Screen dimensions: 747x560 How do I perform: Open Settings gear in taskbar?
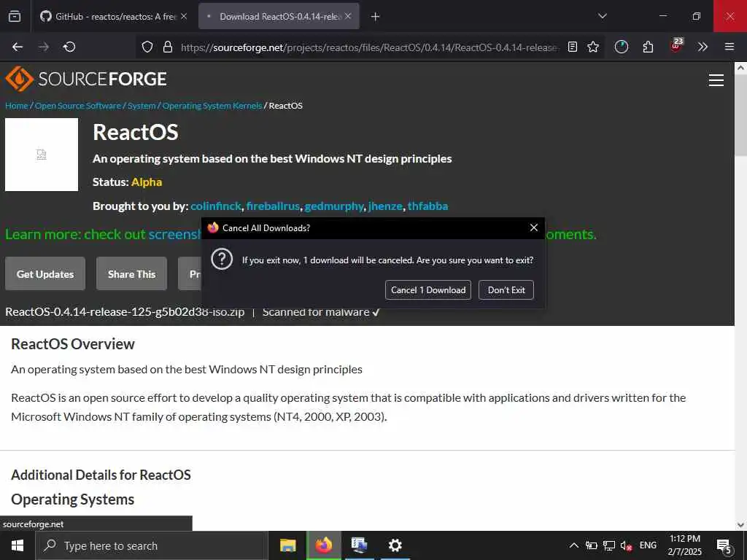(x=395, y=545)
